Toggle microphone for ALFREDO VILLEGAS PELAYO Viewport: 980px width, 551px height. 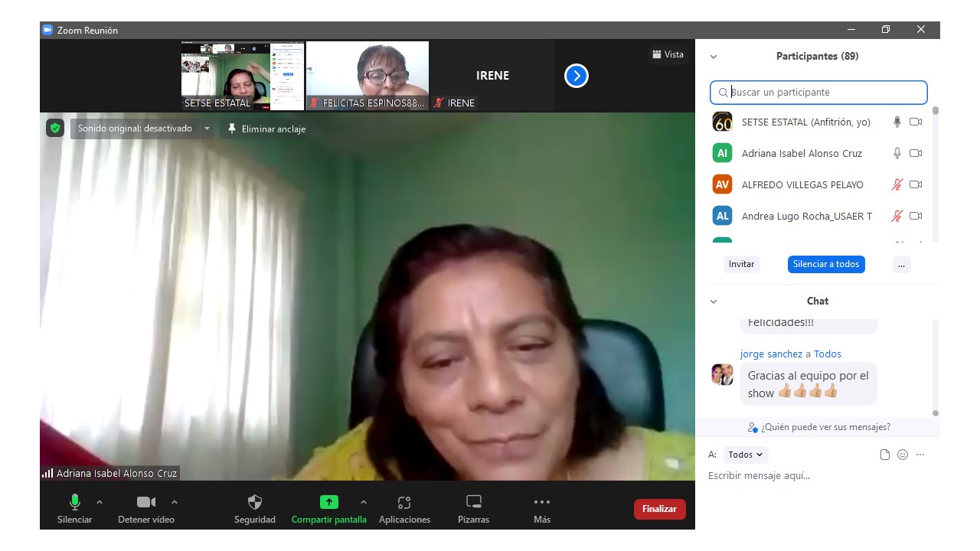(x=897, y=184)
